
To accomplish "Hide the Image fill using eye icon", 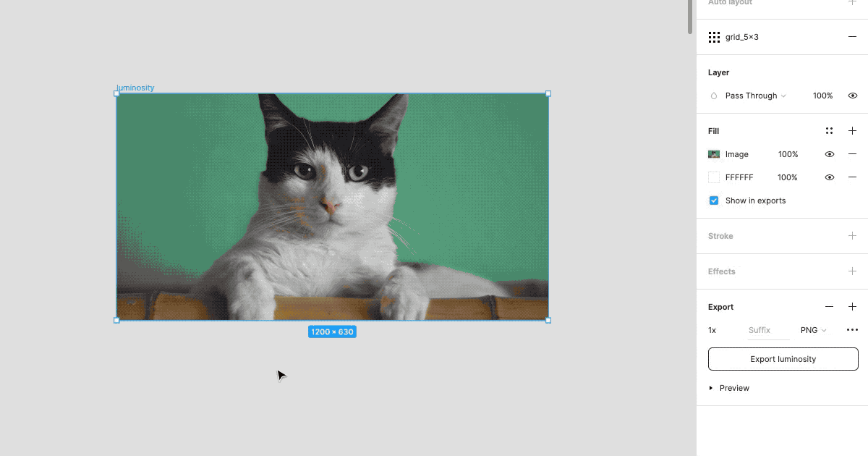I will 829,154.
